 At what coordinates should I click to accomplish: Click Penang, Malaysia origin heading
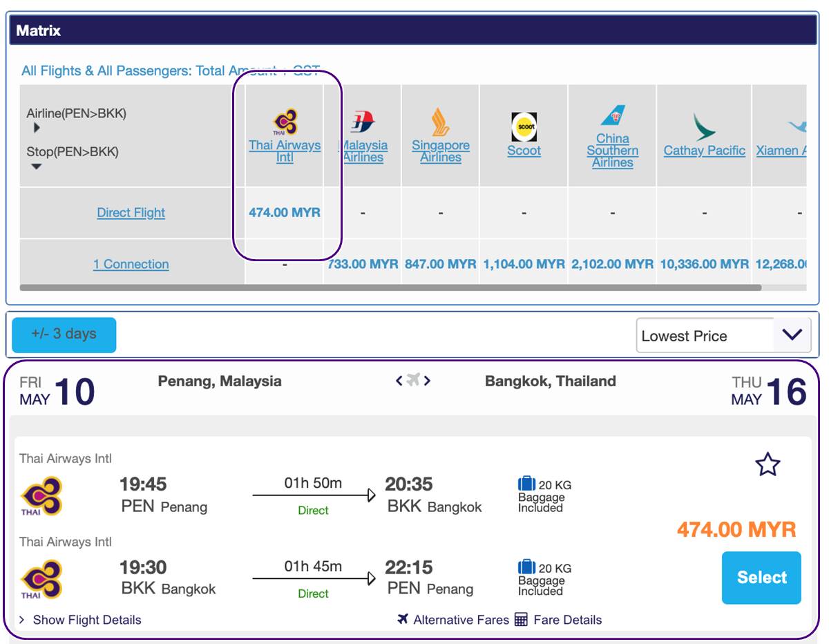220,381
